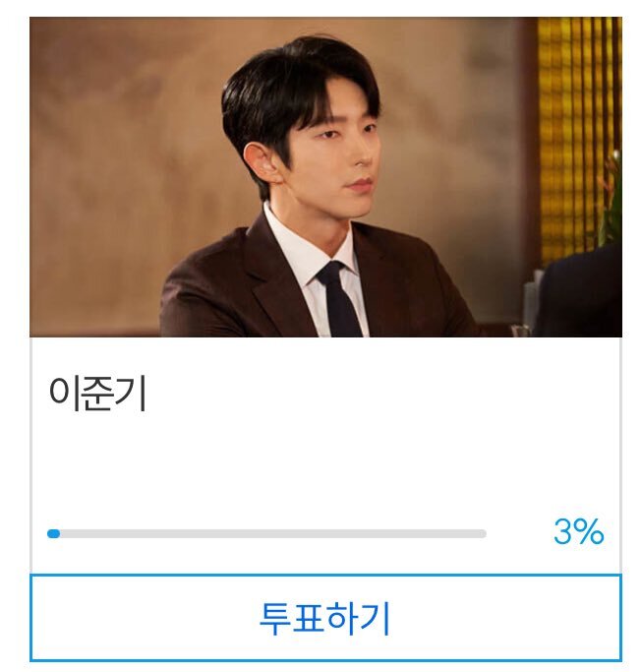The image size is (641, 672).
Task: Click the plant leaves beside the lattice screen
Action: pyautogui.click(x=612, y=202)
